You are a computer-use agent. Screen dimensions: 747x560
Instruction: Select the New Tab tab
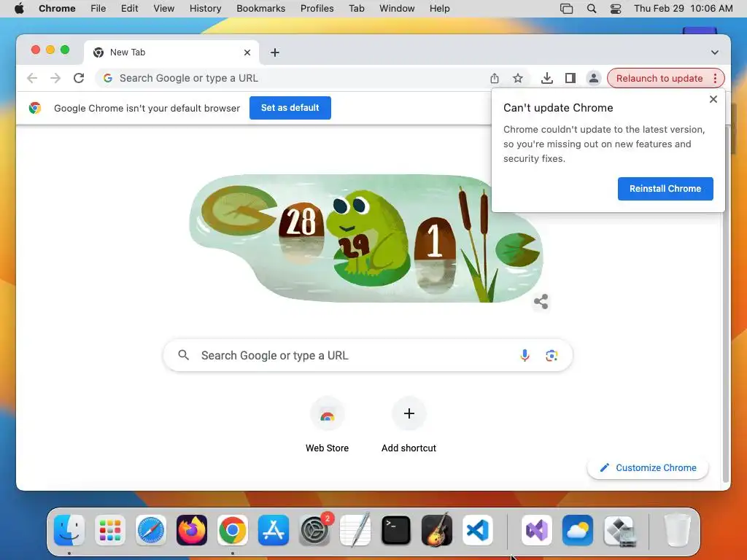point(171,52)
